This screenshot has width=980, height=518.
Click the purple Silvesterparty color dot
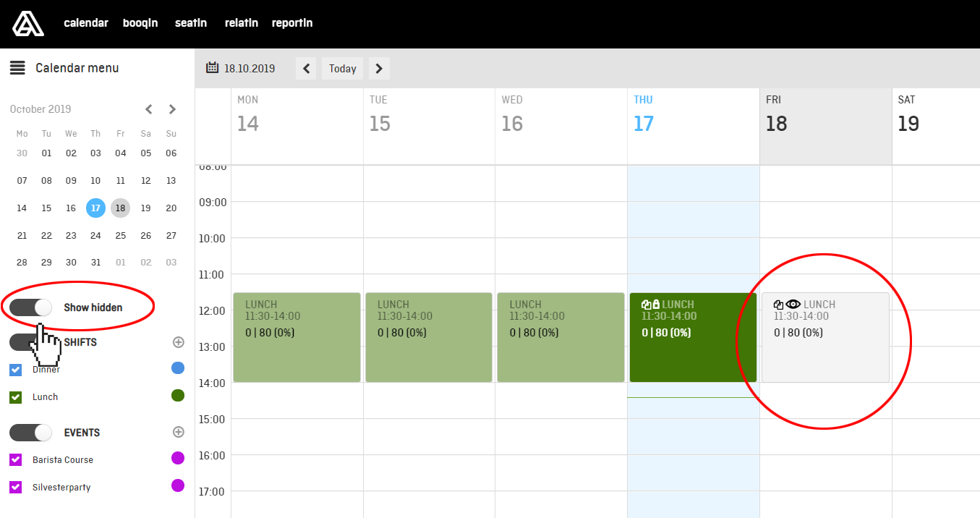pyautogui.click(x=178, y=485)
